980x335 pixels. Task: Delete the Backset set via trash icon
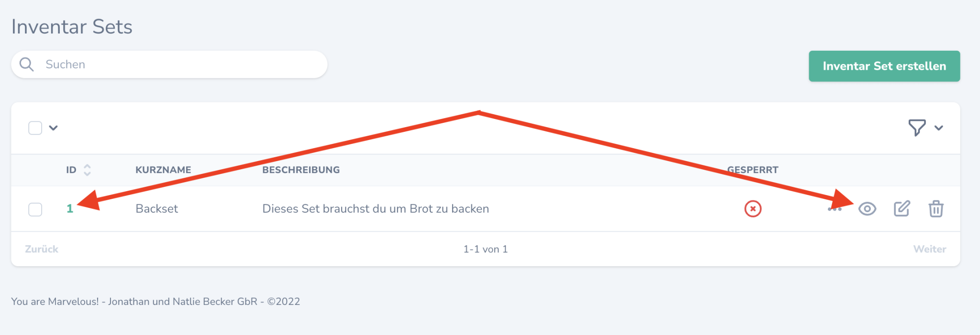point(936,209)
